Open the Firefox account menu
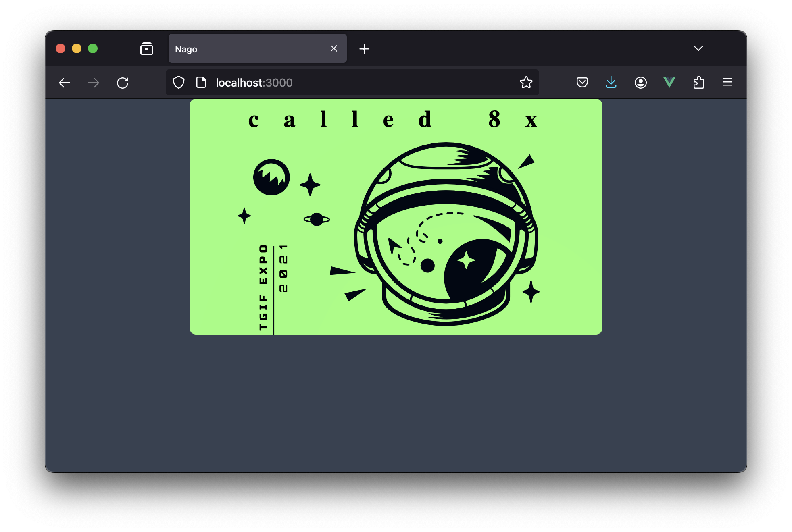792x532 pixels. [640, 83]
